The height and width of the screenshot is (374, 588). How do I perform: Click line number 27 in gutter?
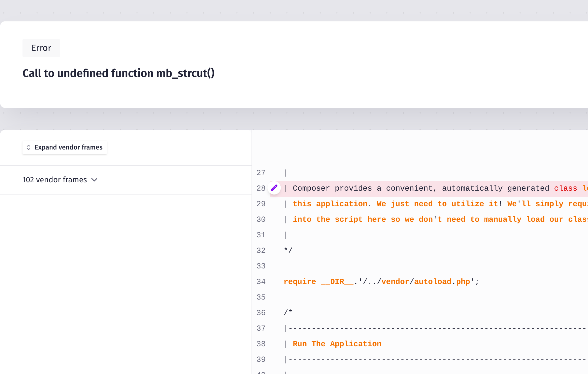point(261,173)
